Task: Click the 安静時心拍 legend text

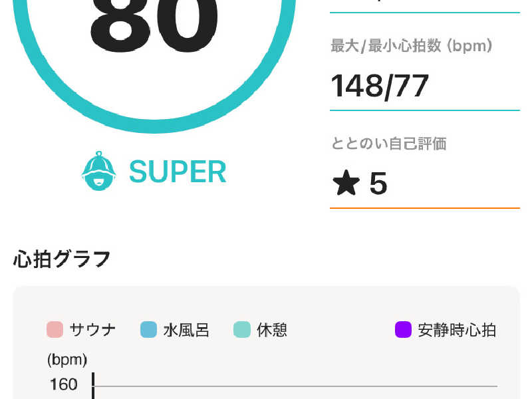Action: pos(457,330)
